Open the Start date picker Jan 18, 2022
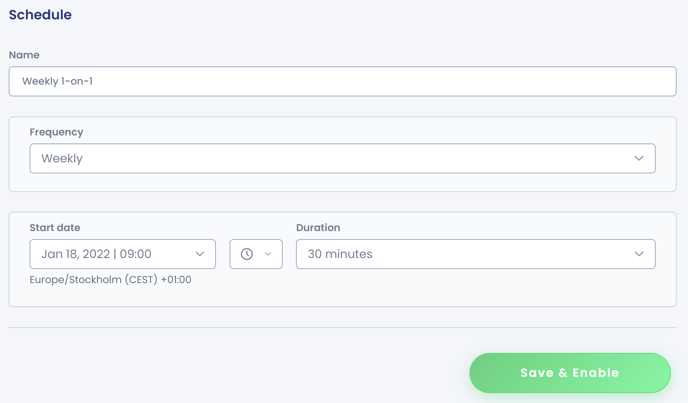688x403 pixels. (x=122, y=254)
